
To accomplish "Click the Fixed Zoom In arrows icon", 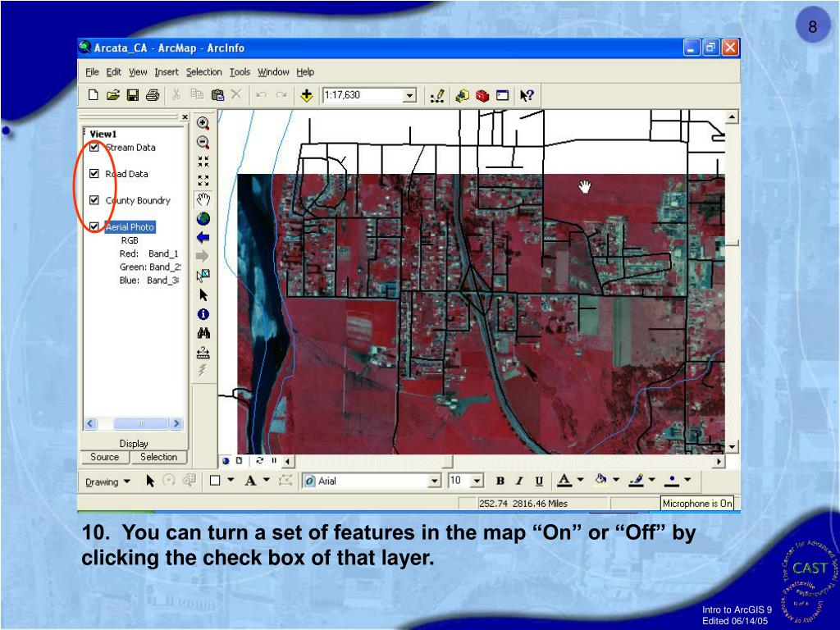I will 203,162.
